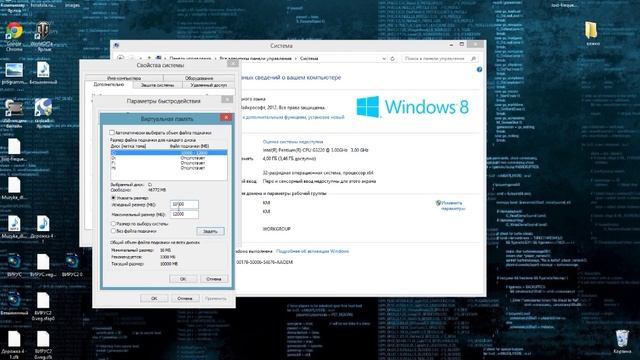Screen dimensions: 640x360
Task: Select the picture file icon on the desktop
Action: pos(14,70)
